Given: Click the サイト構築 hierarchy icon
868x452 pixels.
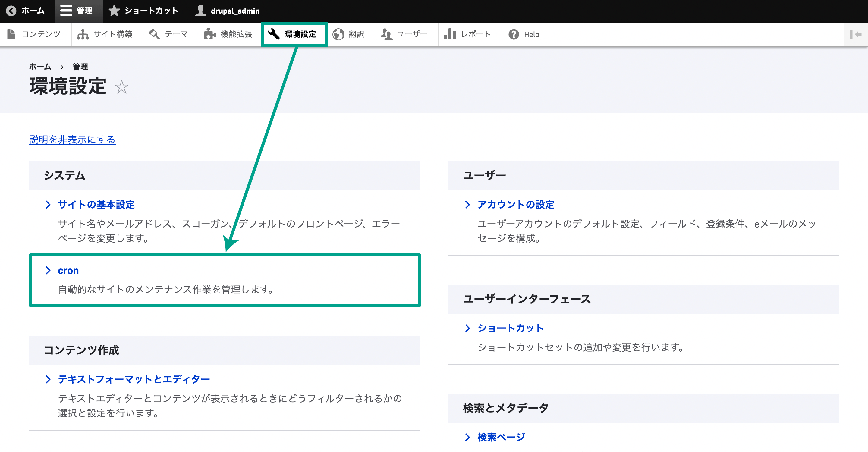Looking at the screenshot, I should coord(83,34).
